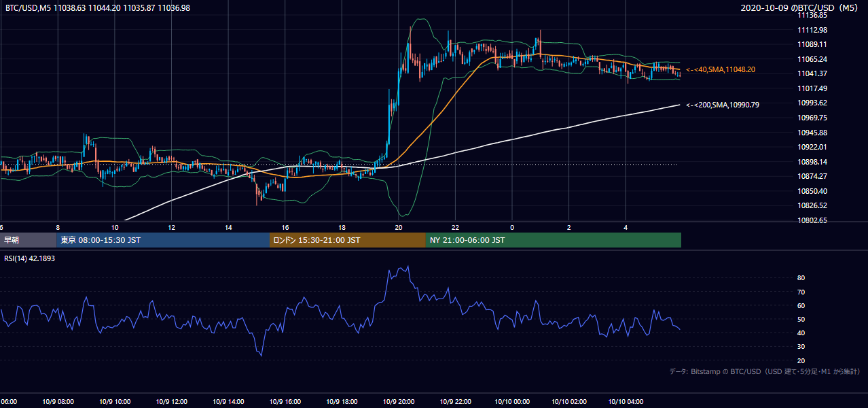Viewport: 868px width, 408px height.
Task: Click hour label 18 under the price chart
Action: tap(342, 227)
